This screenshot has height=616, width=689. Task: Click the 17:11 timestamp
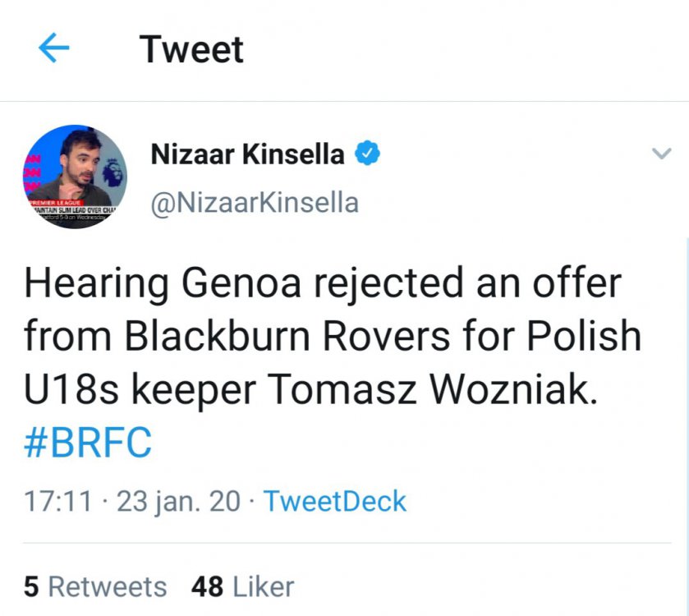click(x=57, y=501)
